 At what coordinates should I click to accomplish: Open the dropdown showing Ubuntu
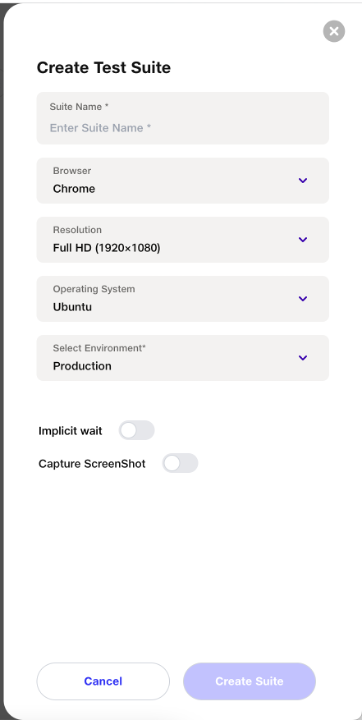[183, 299]
